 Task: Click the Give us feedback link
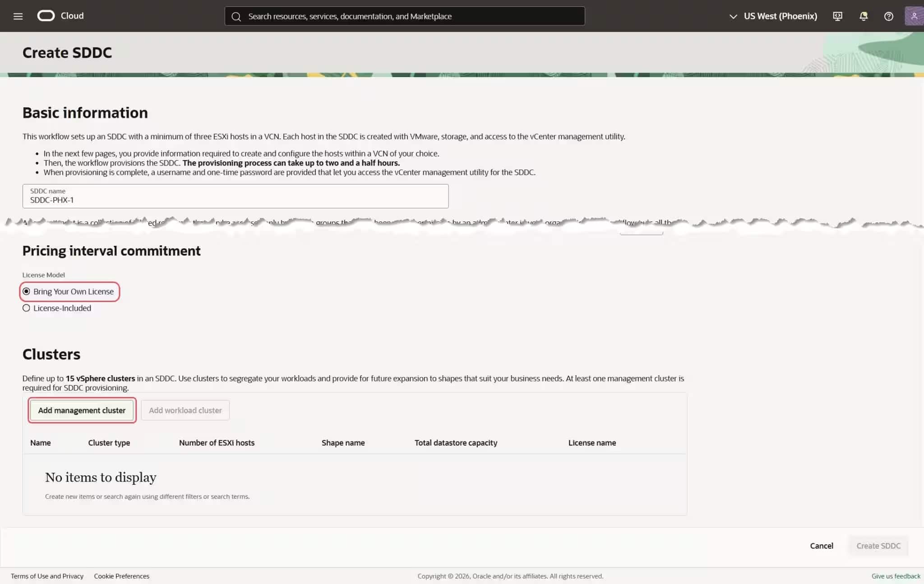[896, 575]
